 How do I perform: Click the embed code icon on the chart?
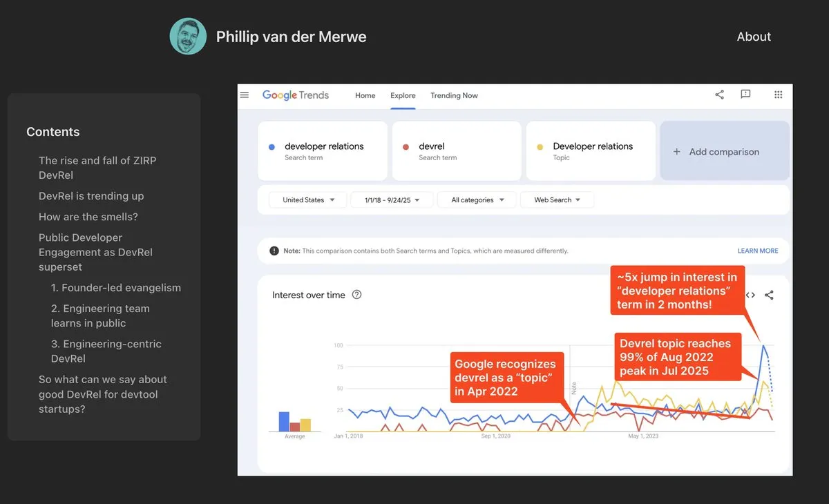[750, 295]
